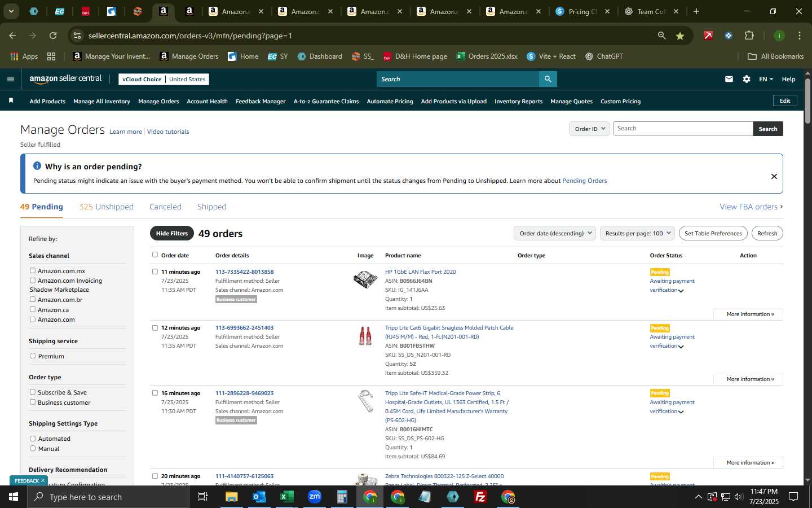The width and height of the screenshot is (812, 508).
Task: Close the 'Why is an order pending' banner
Action: [x=774, y=177]
